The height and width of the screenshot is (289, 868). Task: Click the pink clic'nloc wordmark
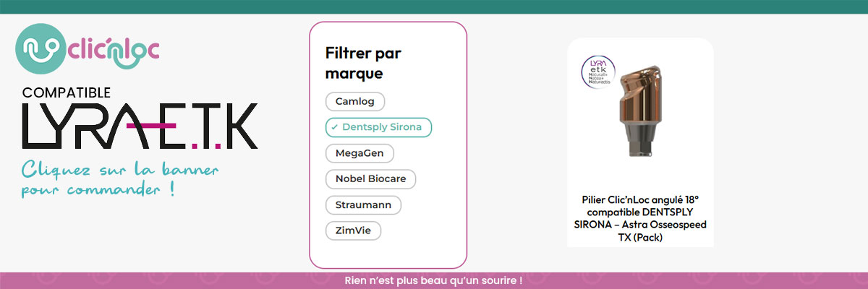point(114,50)
